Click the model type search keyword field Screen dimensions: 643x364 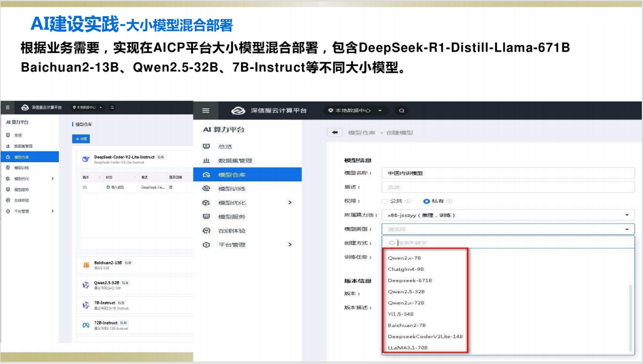[x=508, y=243]
